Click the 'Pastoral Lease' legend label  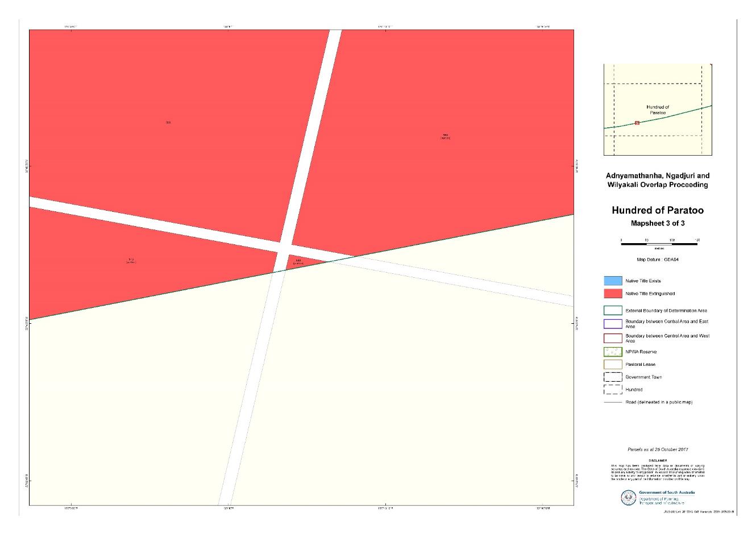point(640,364)
